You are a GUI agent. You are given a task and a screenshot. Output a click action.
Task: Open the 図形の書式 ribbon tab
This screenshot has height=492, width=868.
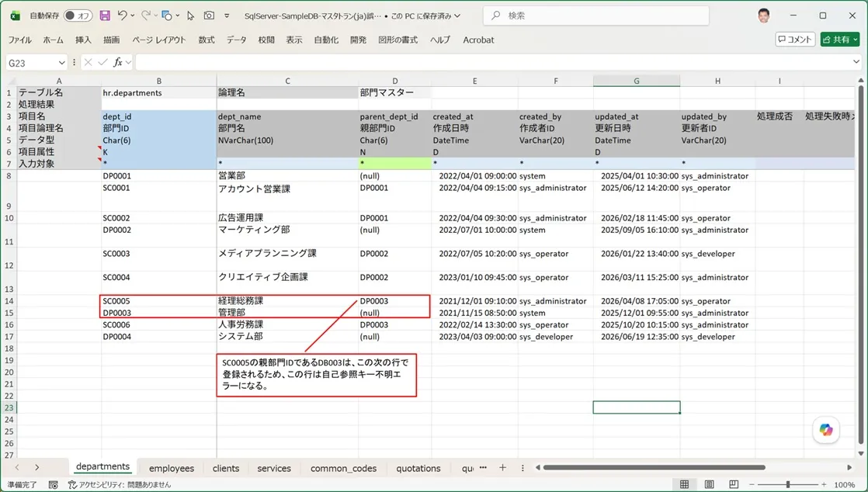[398, 40]
